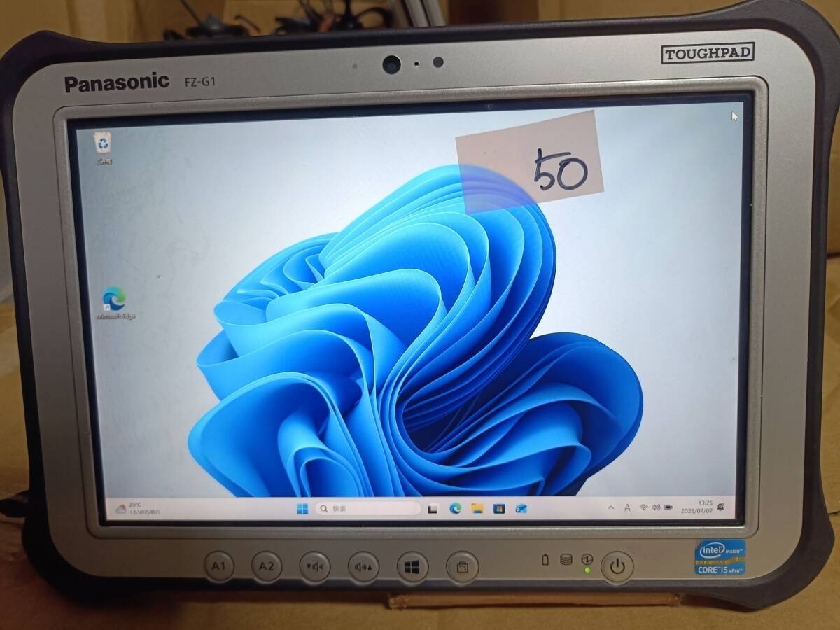Viewport: 840px width, 630px height.
Task: Switch the IME input mode indicator A
Action: pos(627,507)
